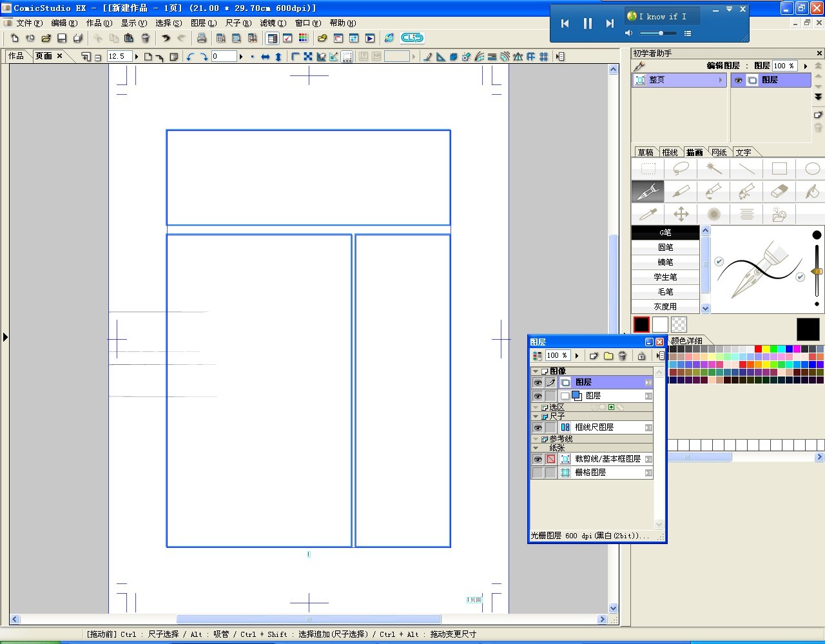Viewport: 825px width, 644px height.
Task: Switch to the 网纸 tab
Action: pos(719,153)
